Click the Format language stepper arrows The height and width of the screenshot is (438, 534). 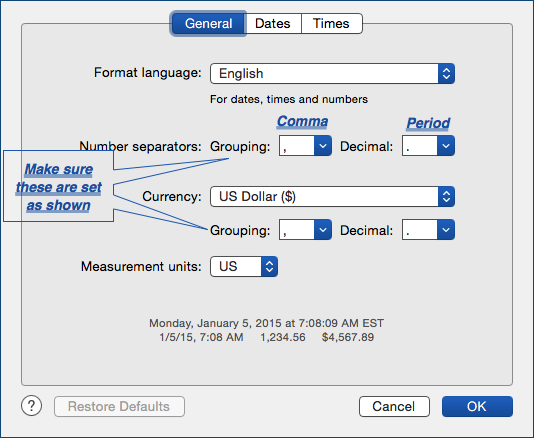[446, 73]
